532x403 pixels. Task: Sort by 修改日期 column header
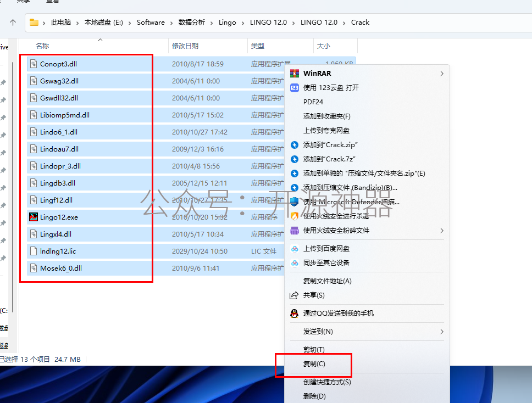(185, 46)
